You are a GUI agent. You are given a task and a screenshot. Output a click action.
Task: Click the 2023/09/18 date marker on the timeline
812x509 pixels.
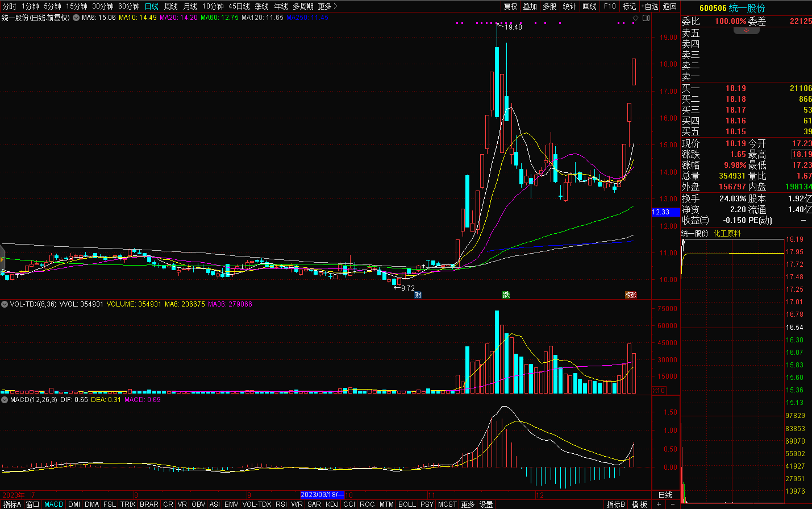coord(322,495)
